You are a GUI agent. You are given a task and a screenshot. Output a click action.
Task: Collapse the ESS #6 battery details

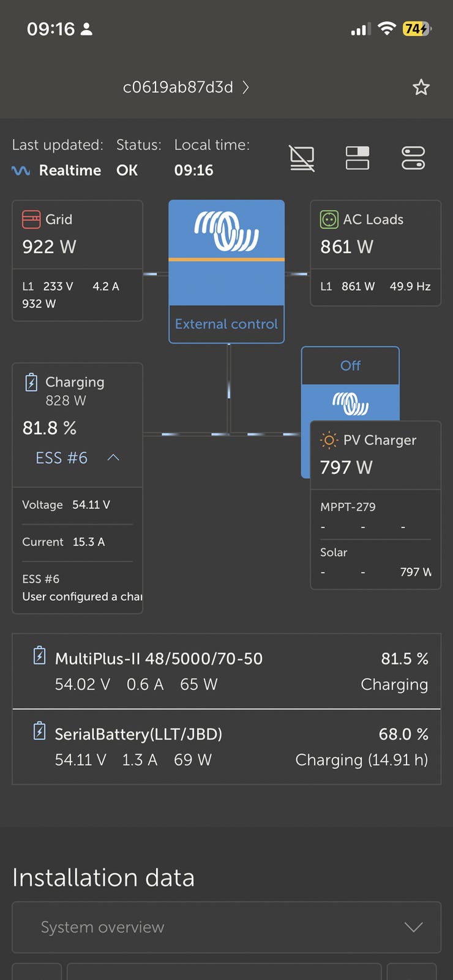pyautogui.click(x=113, y=458)
